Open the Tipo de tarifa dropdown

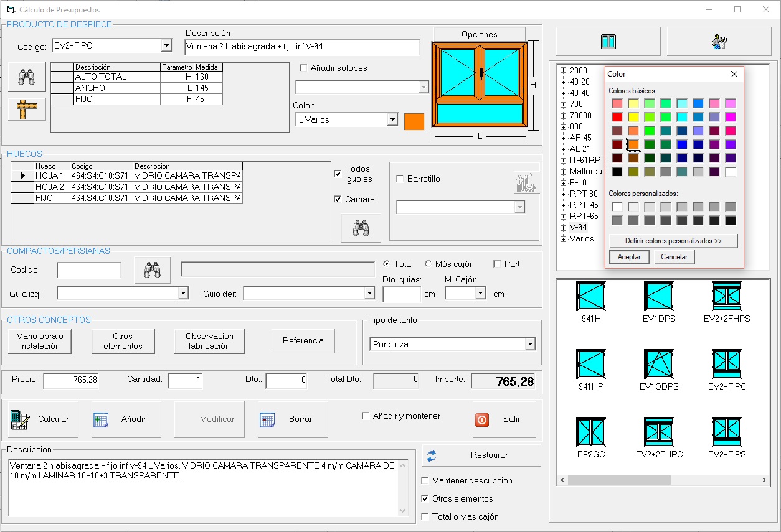pos(529,344)
